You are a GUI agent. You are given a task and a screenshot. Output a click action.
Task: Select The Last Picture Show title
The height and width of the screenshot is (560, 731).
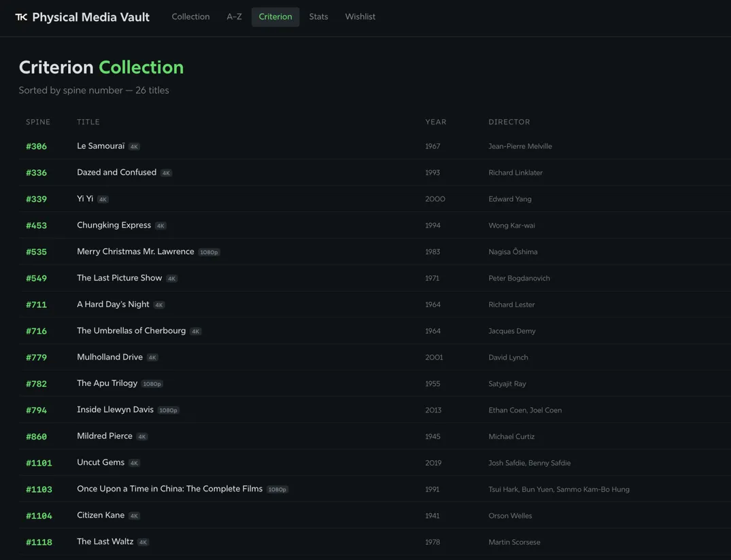point(120,278)
